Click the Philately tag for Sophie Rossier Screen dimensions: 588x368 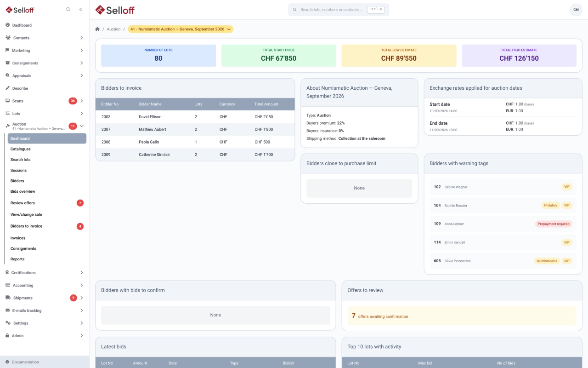(550, 206)
